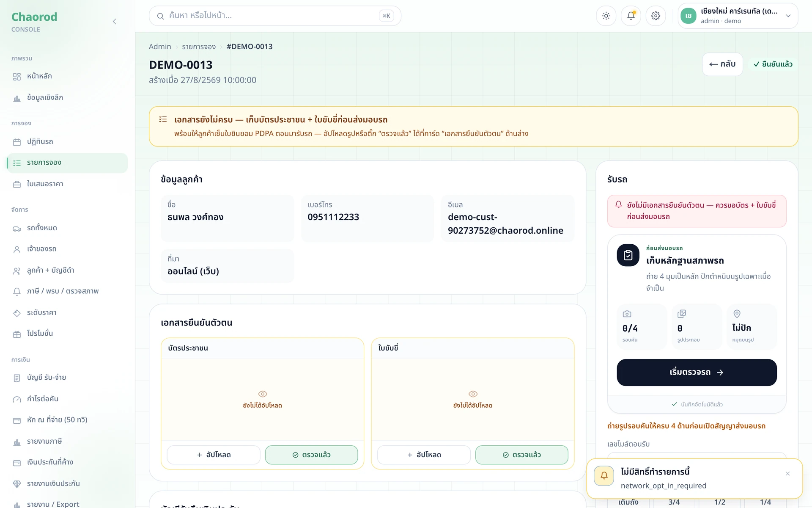Click the ยืนยันแล้ว status badge

(x=773, y=64)
